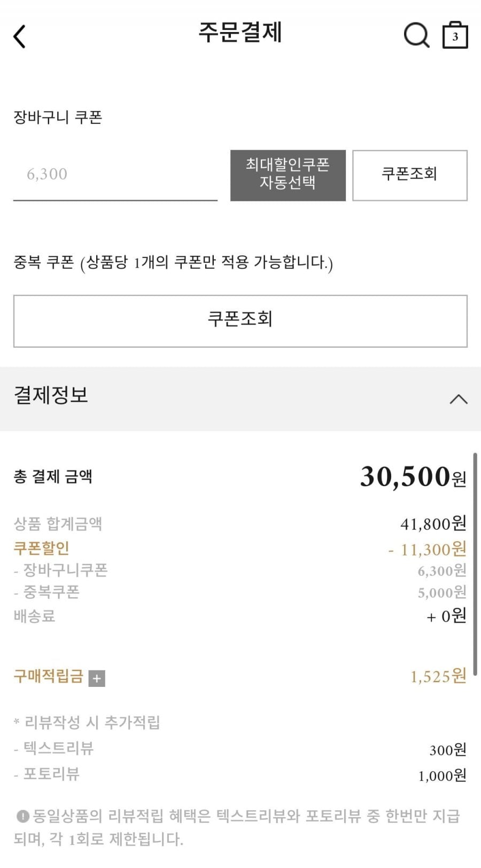Click the 텍스트리뷰 row label
481x868 pixels.
[58, 748]
